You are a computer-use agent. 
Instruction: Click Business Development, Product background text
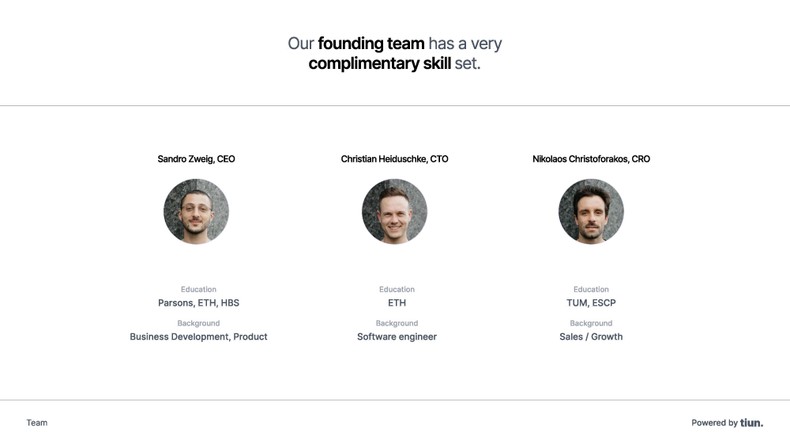tap(198, 337)
